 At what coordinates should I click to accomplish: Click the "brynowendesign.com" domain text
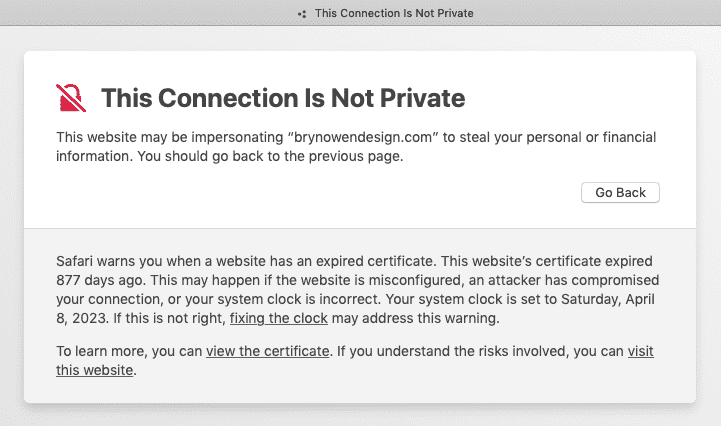tap(363, 137)
